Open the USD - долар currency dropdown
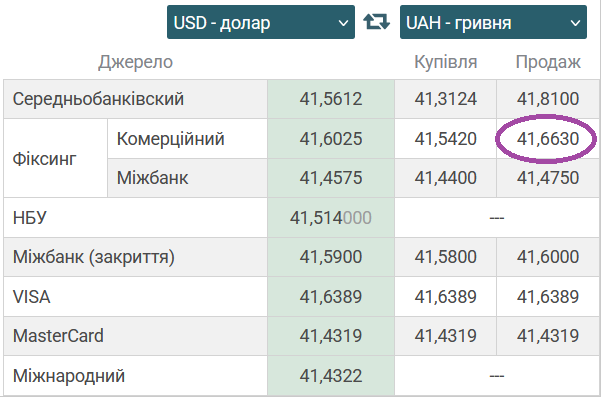 point(260,22)
